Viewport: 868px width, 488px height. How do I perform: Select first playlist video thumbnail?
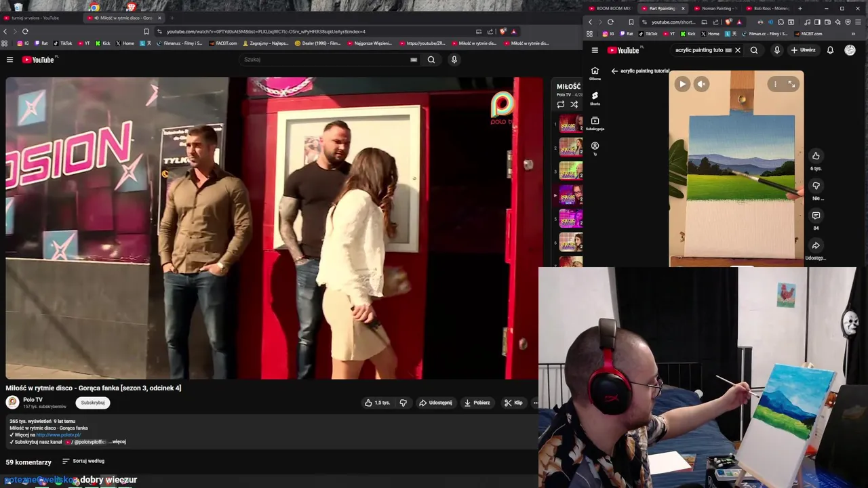pos(570,124)
